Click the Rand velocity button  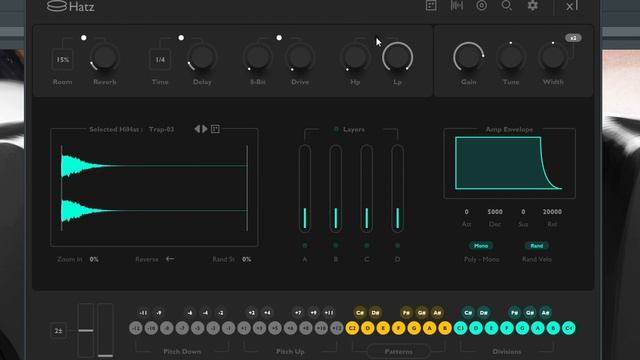point(536,246)
